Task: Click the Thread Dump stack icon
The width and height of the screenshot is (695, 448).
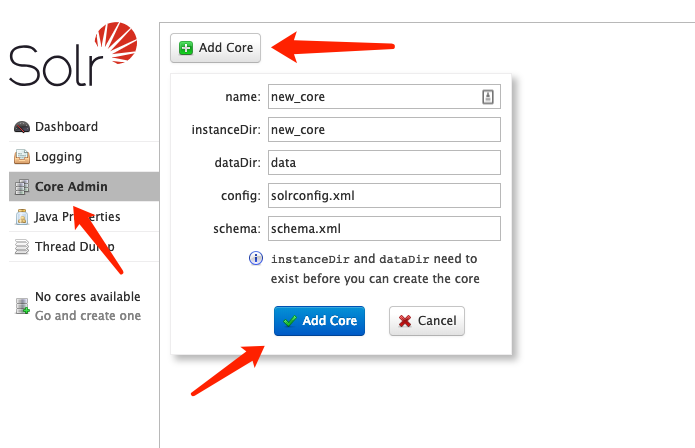Action: (x=22, y=247)
